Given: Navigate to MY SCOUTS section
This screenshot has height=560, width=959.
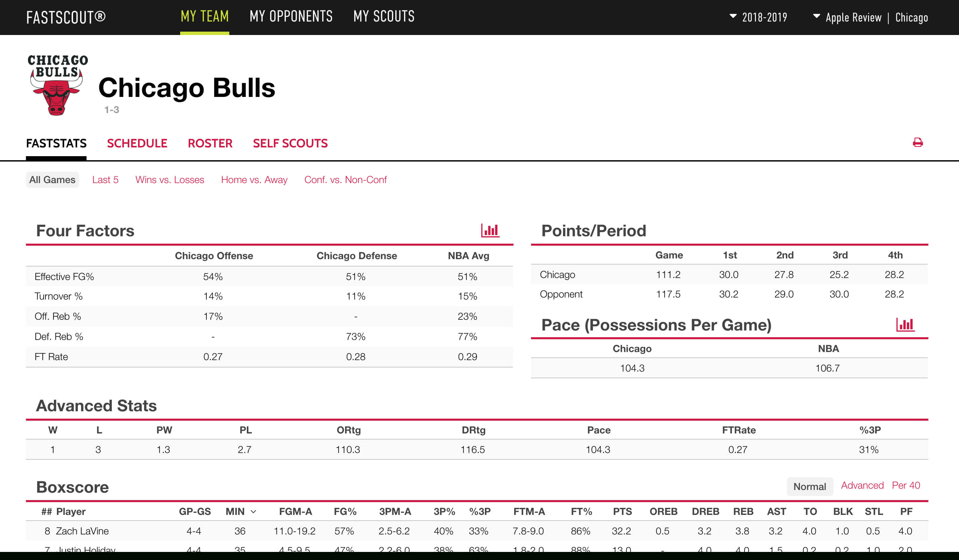Looking at the screenshot, I should click(x=384, y=17).
